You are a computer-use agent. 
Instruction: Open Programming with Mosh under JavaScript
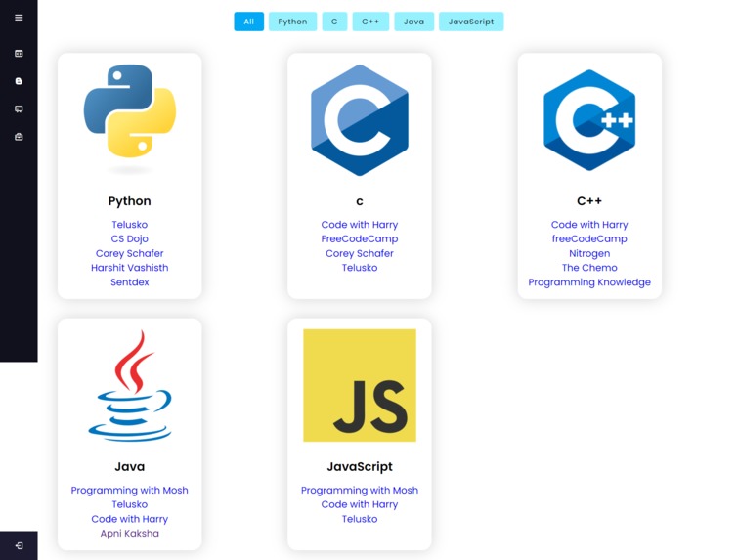360,490
